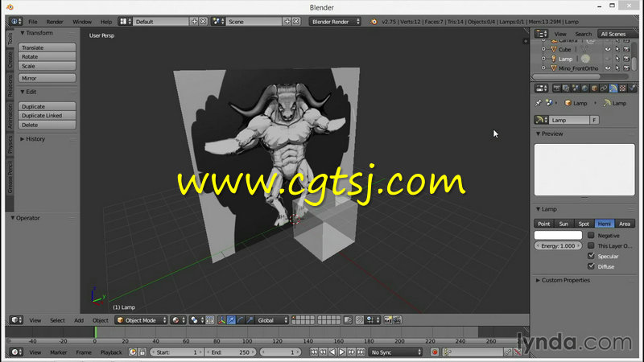Toggle visibility eye for Lamp in outliner
644x362 pixels.
click(x=608, y=59)
